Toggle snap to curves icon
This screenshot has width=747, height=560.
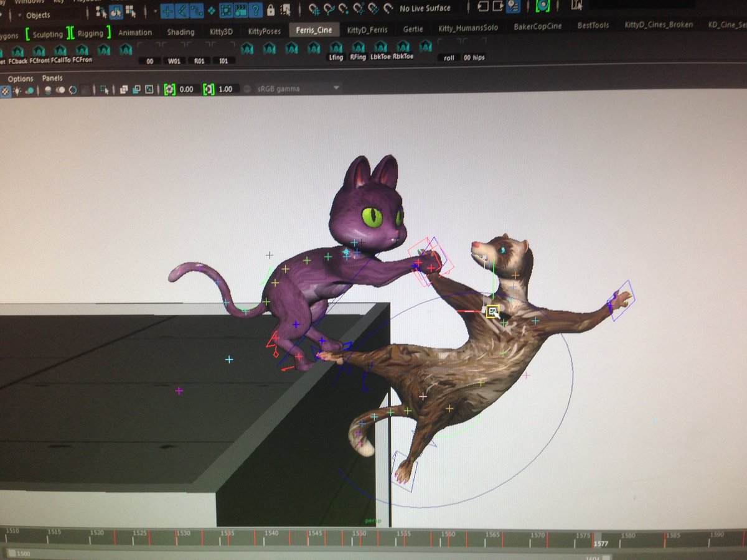click(x=330, y=9)
